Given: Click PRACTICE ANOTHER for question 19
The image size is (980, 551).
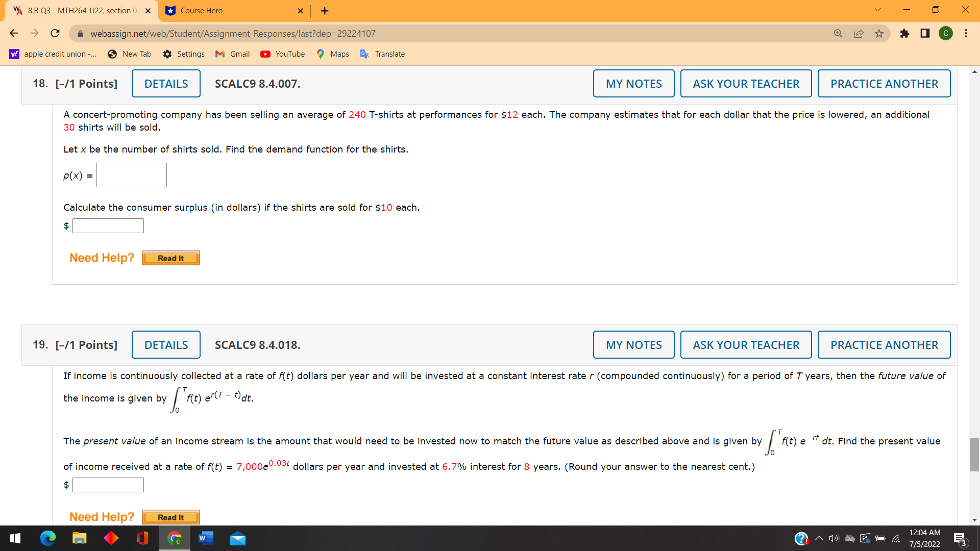Looking at the screenshot, I should coord(884,345).
